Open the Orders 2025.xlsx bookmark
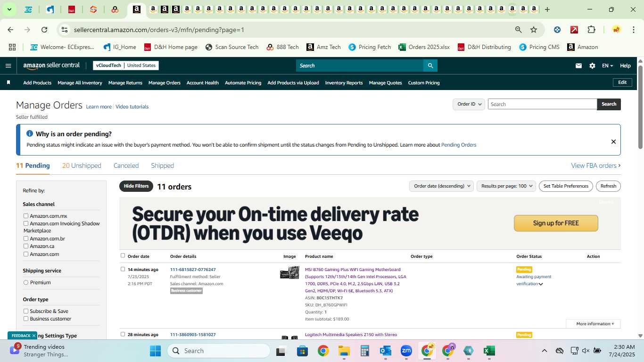644x362 pixels. click(x=424, y=47)
